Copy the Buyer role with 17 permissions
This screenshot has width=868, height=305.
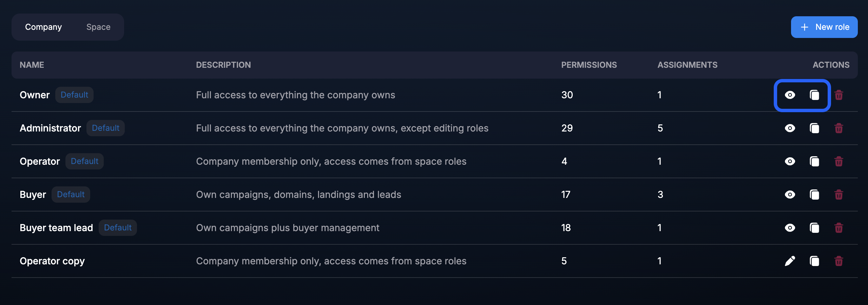click(x=814, y=195)
